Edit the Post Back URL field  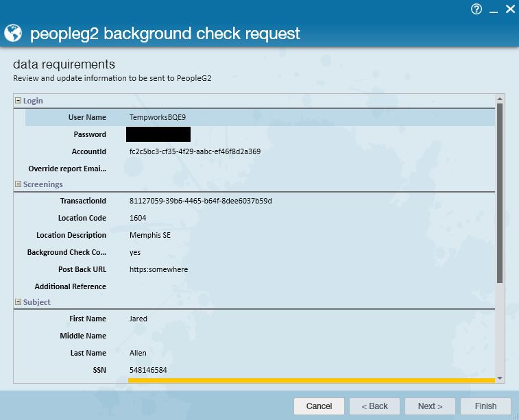tap(311, 269)
